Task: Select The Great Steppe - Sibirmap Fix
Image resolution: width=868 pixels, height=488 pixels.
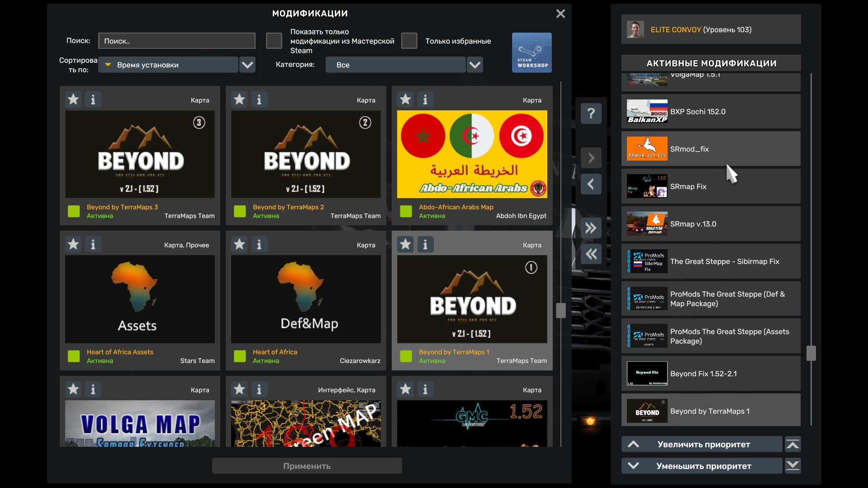Action: click(x=711, y=261)
